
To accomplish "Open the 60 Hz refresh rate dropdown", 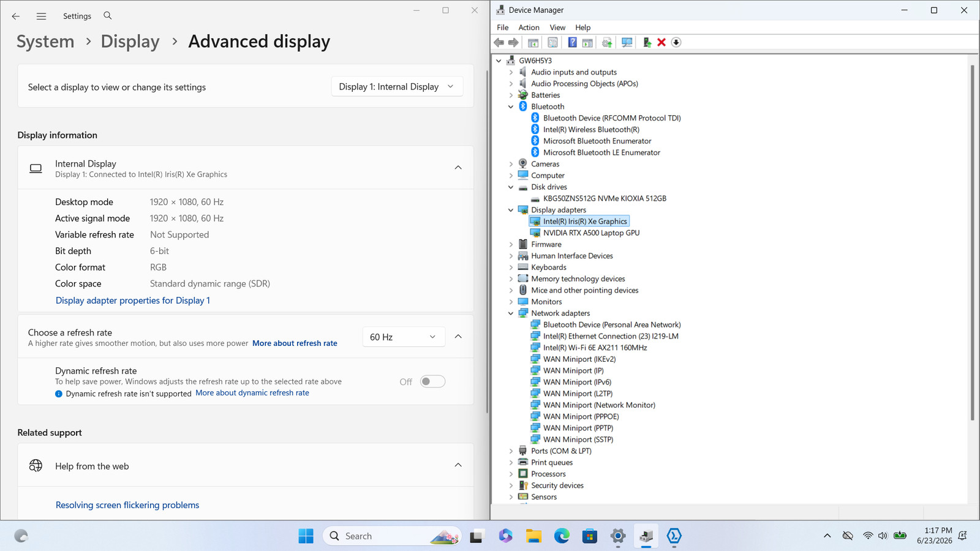I will coord(403,337).
